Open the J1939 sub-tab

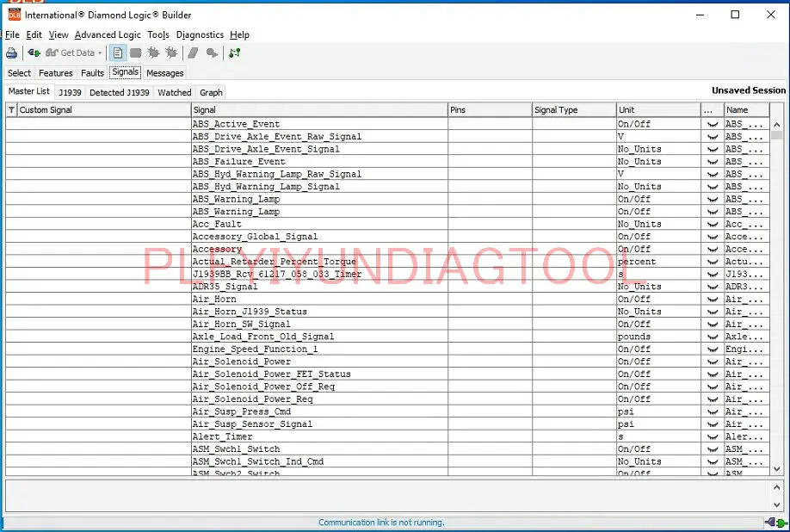point(70,93)
